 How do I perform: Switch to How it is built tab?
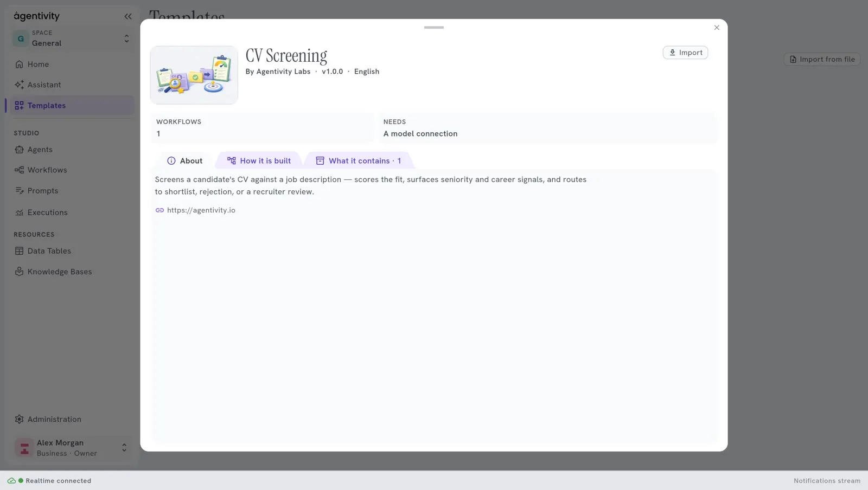259,161
